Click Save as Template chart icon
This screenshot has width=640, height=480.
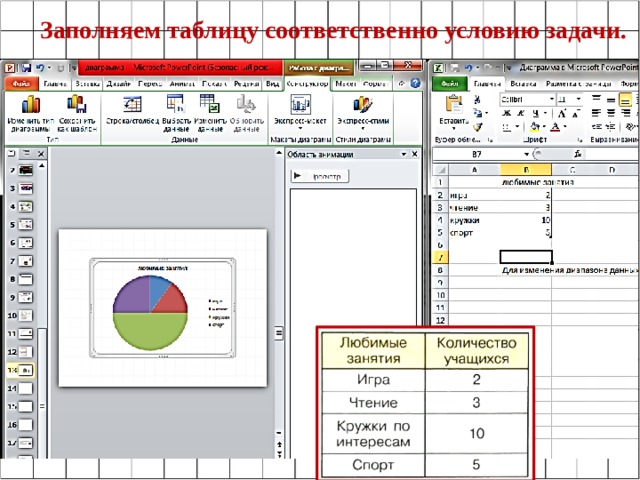coord(77,104)
